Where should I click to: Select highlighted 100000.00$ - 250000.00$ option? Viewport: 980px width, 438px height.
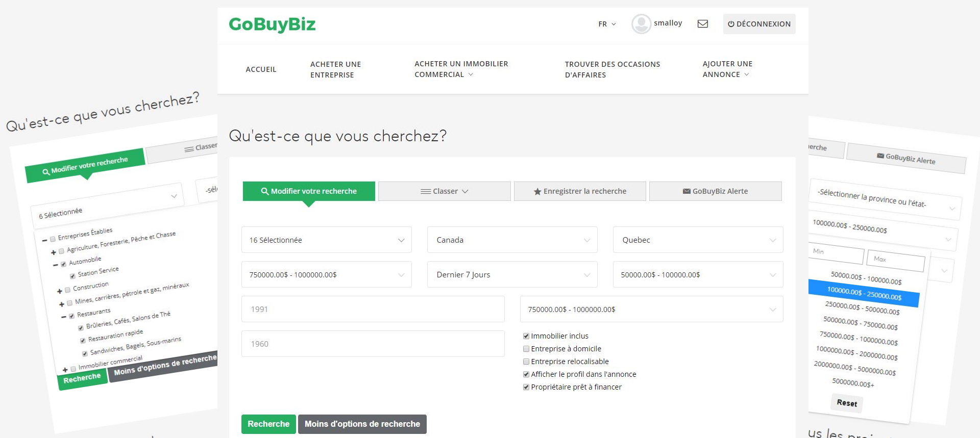pos(864,294)
